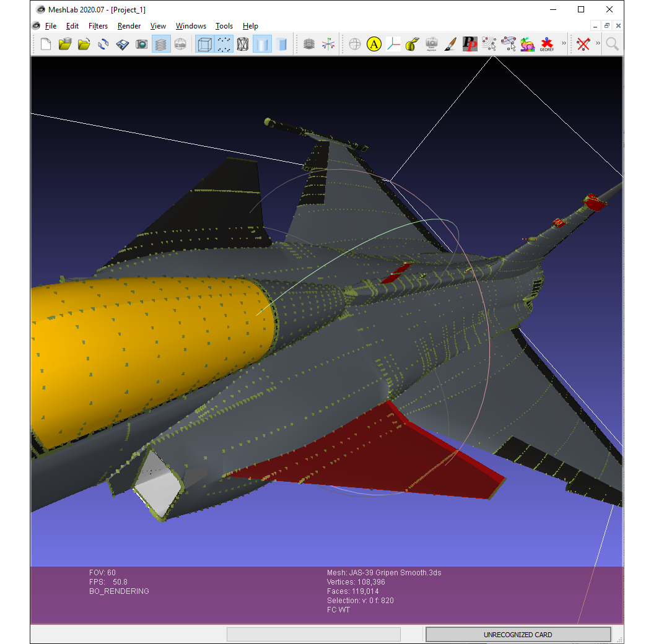Close the Project_1 document sub-window

tap(618, 26)
